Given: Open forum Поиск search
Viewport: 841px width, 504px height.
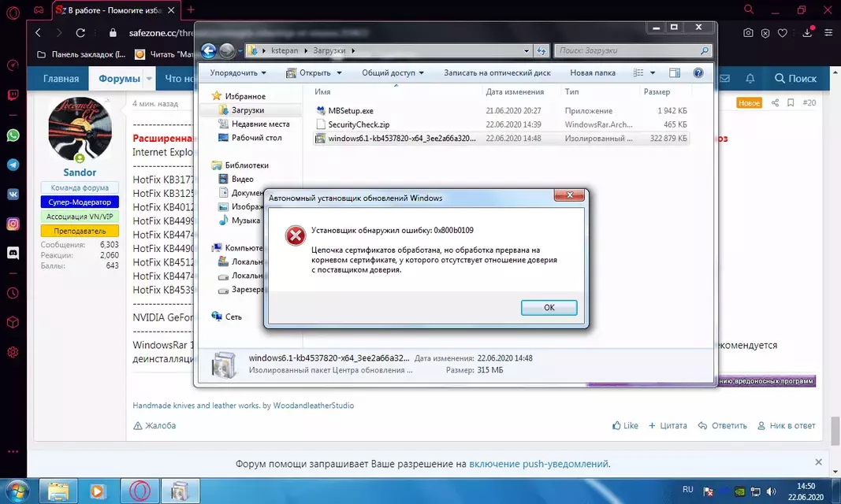Looking at the screenshot, I should click(795, 79).
